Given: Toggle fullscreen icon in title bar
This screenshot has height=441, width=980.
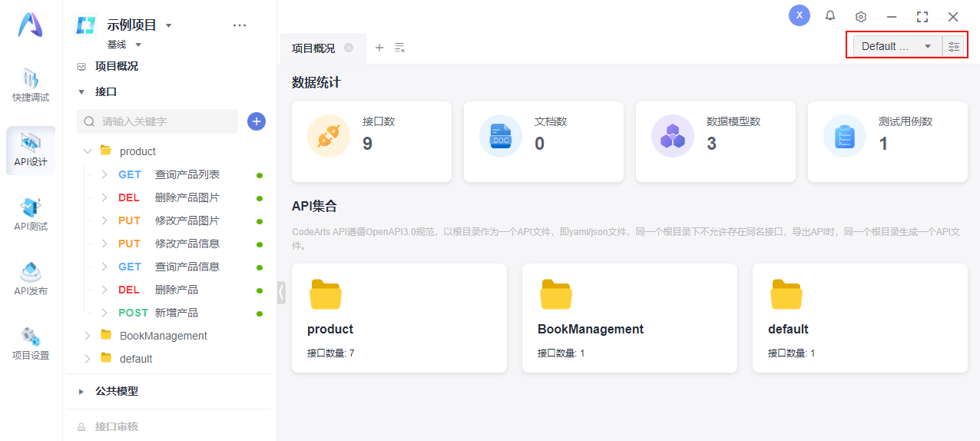Looking at the screenshot, I should [922, 16].
